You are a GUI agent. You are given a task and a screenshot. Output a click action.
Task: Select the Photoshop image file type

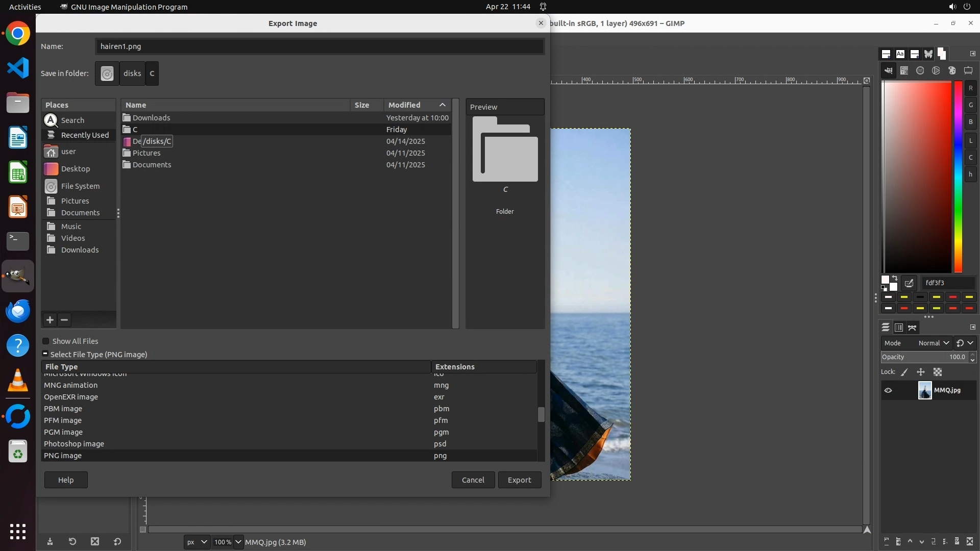tap(74, 444)
